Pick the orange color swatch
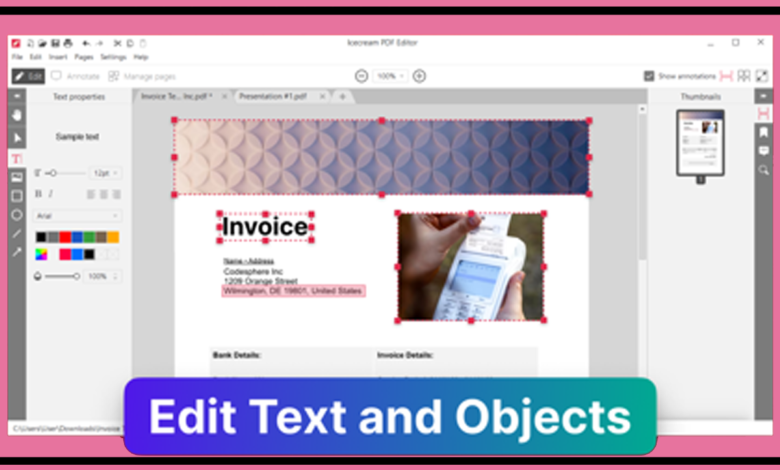 click(113, 237)
